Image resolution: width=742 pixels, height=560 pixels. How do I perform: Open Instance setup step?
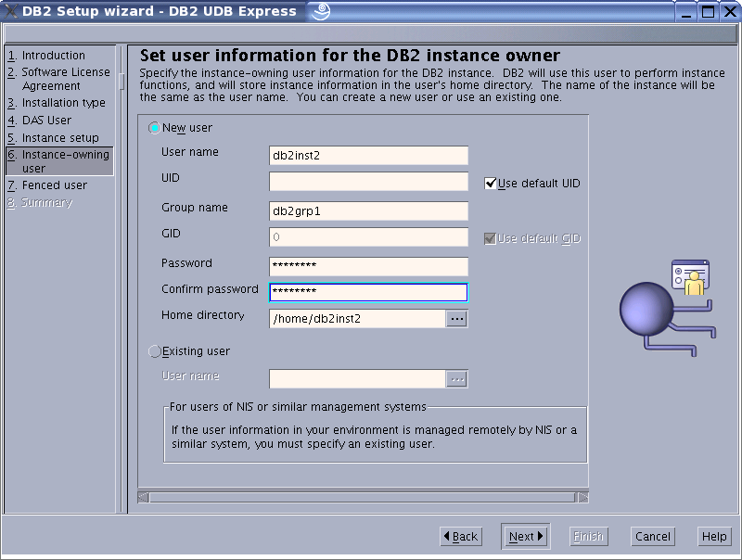(x=53, y=137)
